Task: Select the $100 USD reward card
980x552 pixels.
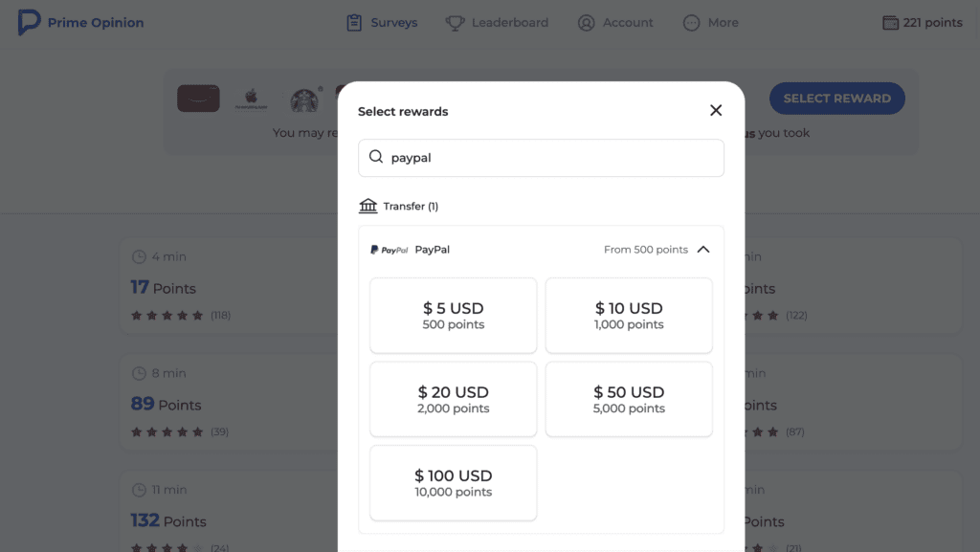Action: 453,482
